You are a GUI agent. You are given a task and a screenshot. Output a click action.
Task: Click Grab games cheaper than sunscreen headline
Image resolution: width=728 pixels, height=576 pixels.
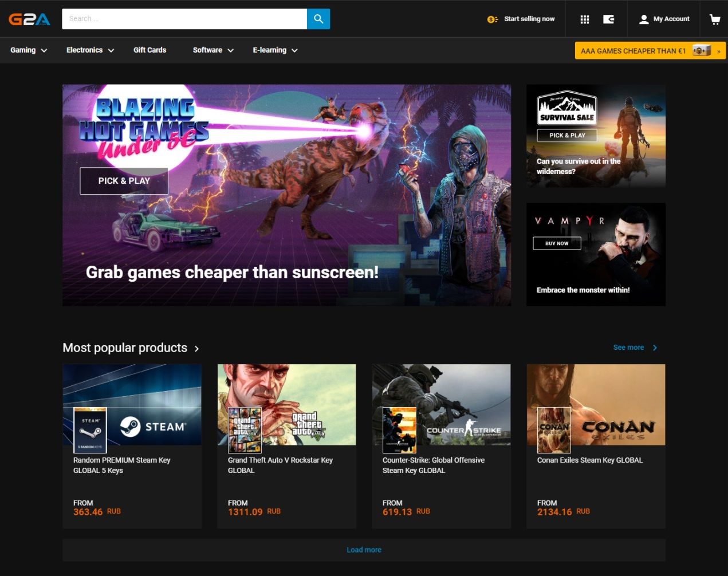point(232,273)
